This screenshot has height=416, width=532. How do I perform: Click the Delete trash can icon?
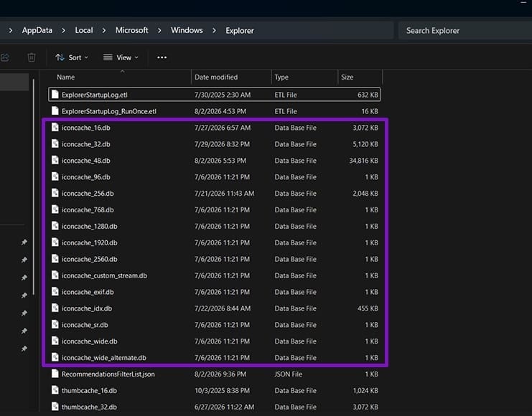pos(31,57)
